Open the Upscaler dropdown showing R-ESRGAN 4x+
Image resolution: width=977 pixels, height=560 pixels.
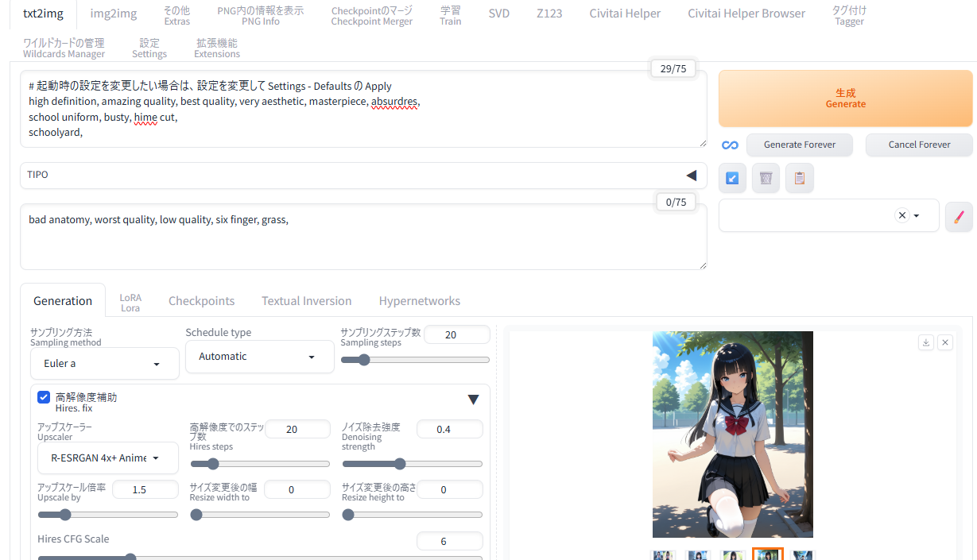[107, 458]
